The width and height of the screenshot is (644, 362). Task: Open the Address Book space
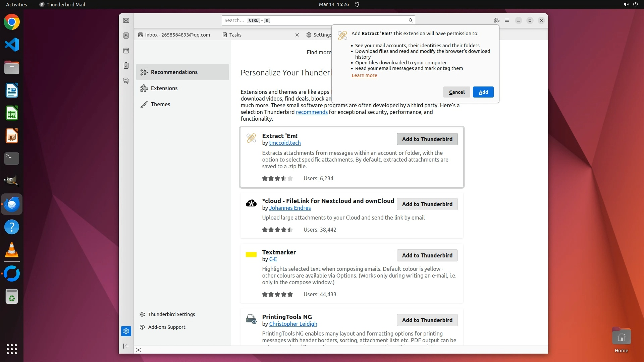(126, 36)
